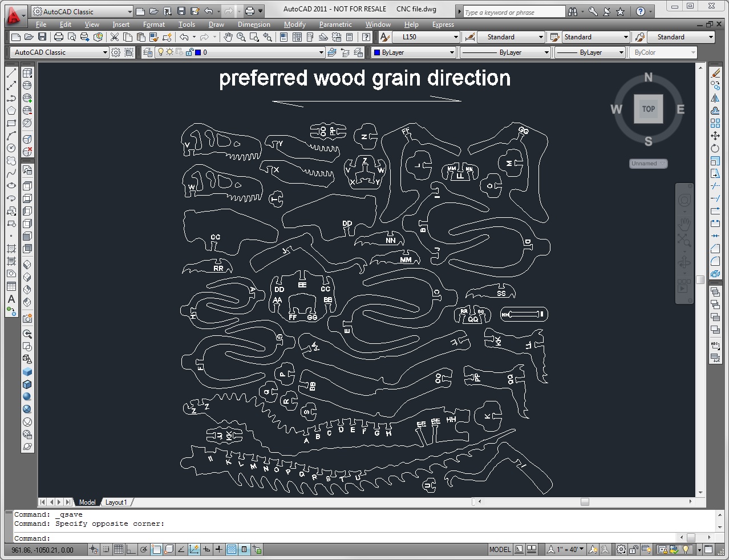The width and height of the screenshot is (729, 560).
Task: Open the Quick Access workspace dropdown
Action: pos(82,11)
